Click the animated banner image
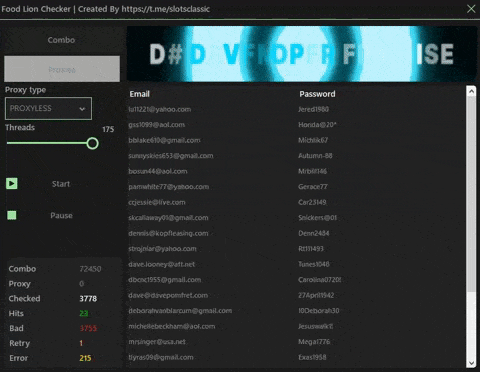The width and height of the screenshot is (480, 372). point(301,54)
